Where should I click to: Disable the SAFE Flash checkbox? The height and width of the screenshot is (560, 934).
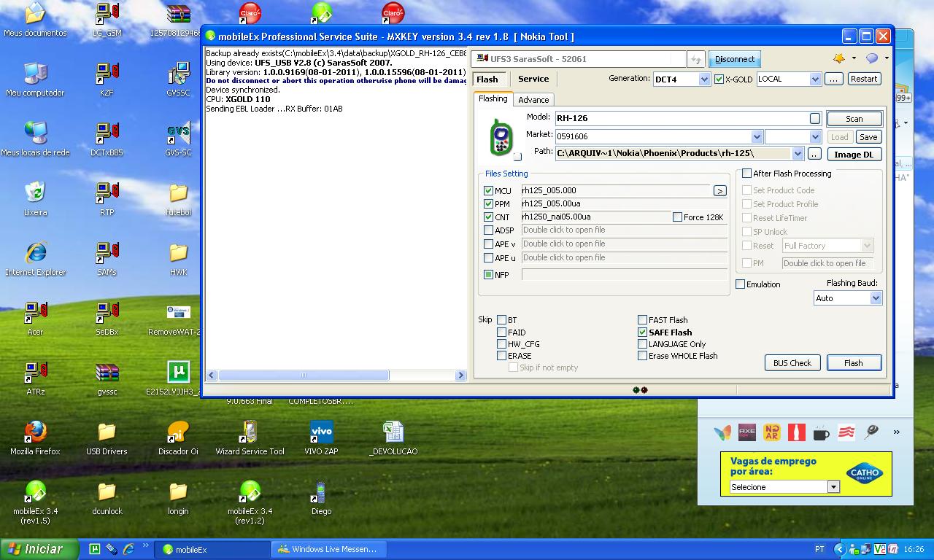click(x=642, y=332)
